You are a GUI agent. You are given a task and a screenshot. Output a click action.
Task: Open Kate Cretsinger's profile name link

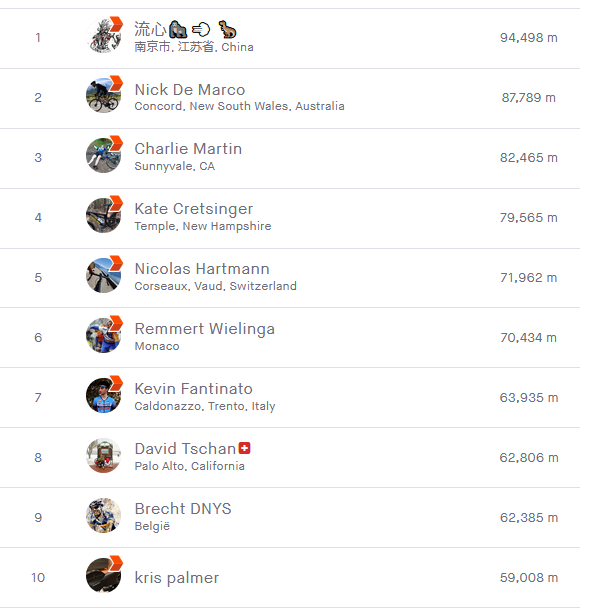pos(194,209)
